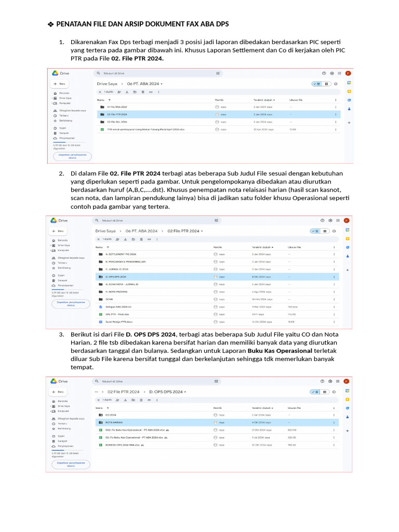This screenshot has width=399, height=532.
Task: Open Selogan ABA 2024.txt file
Action: pyautogui.click(x=118, y=307)
